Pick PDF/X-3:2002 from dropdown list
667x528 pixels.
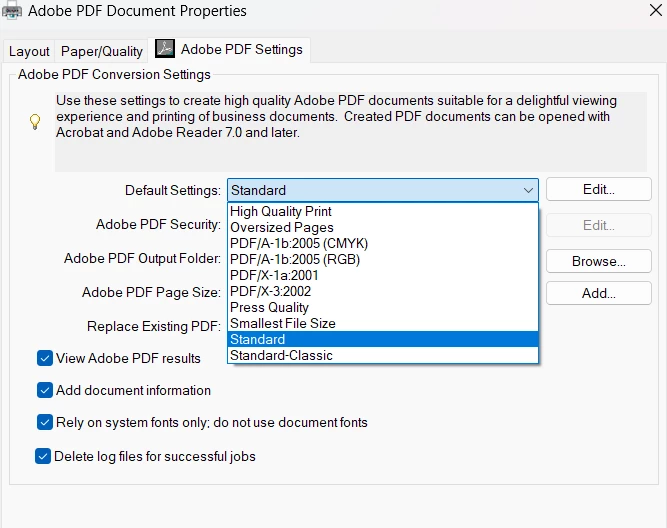click(x=383, y=291)
